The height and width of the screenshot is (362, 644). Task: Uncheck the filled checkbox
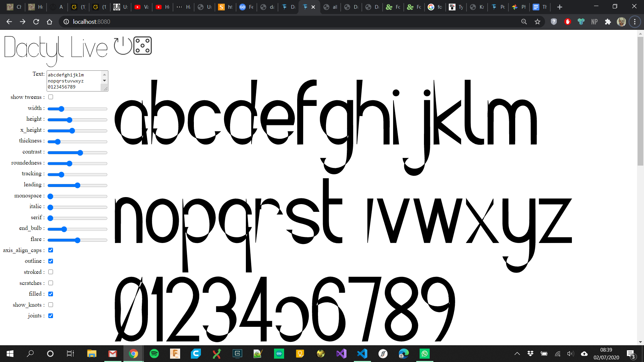(x=51, y=294)
